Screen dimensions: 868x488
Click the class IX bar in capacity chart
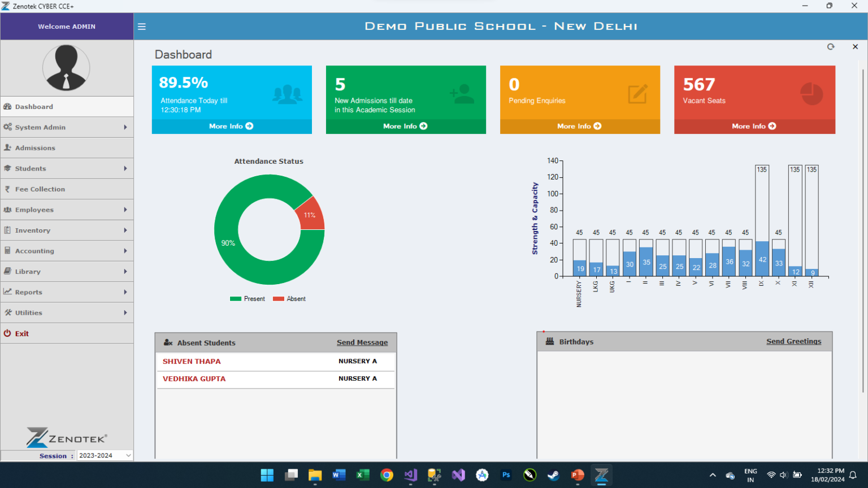pos(762,259)
